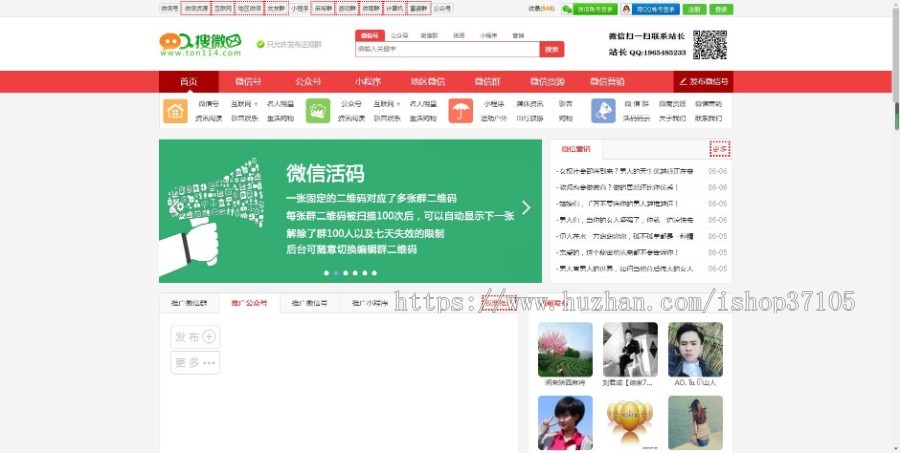
Task: Open the first 06-06 article in list
Action: coord(624,171)
